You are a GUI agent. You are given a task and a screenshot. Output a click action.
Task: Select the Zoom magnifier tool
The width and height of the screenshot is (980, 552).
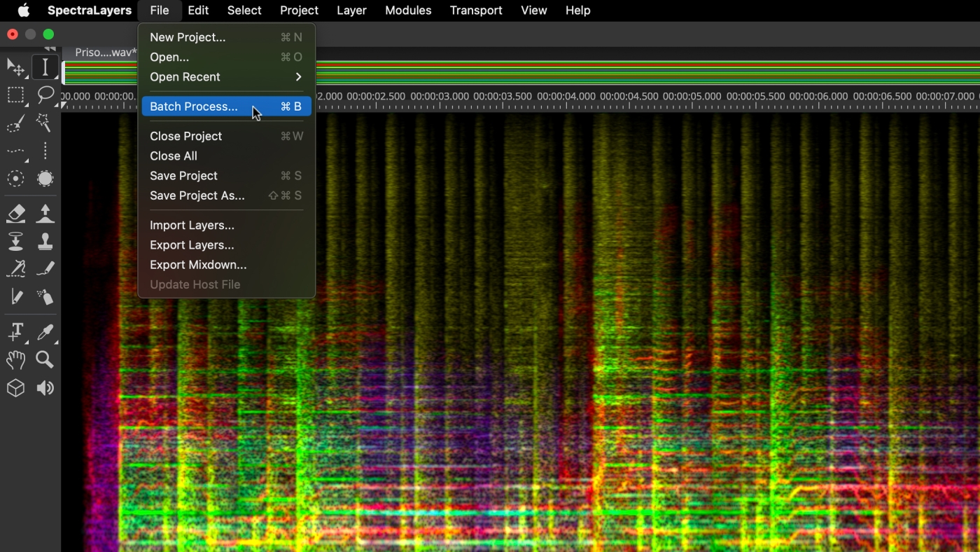click(45, 360)
